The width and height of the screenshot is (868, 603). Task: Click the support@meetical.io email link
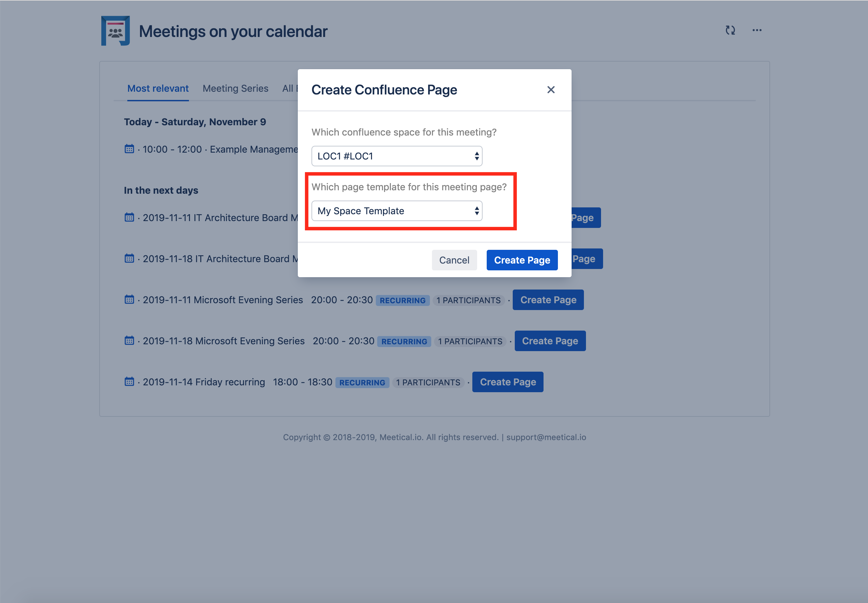546,437
